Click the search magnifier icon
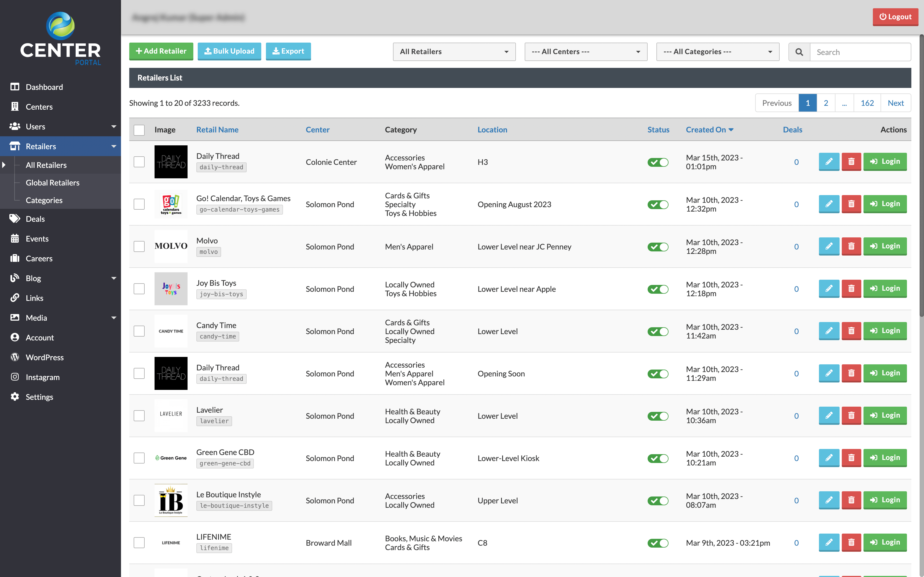 point(799,52)
